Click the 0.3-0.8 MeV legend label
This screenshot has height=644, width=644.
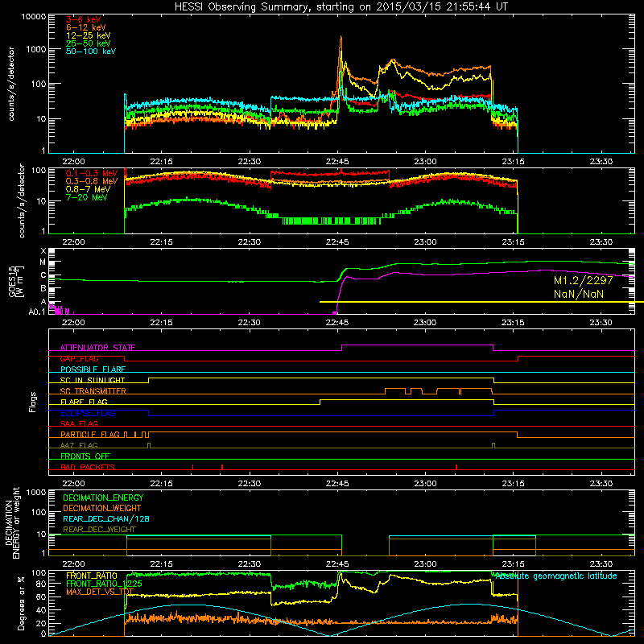pos(92,181)
